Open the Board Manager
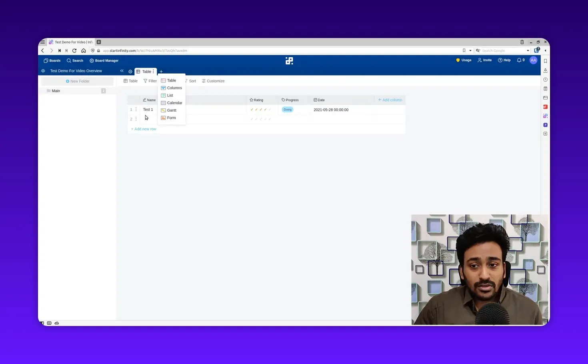The image size is (588, 364). coord(104,60)
